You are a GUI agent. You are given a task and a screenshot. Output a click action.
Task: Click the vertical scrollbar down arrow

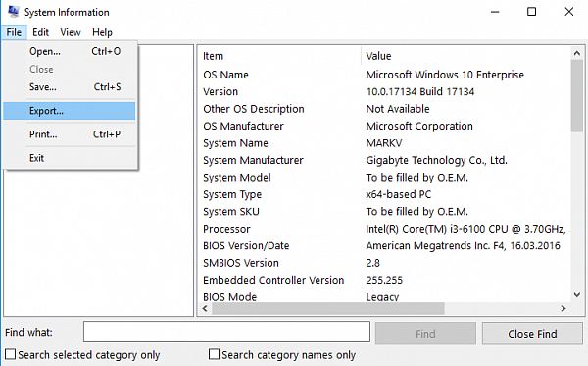[577, 295]
